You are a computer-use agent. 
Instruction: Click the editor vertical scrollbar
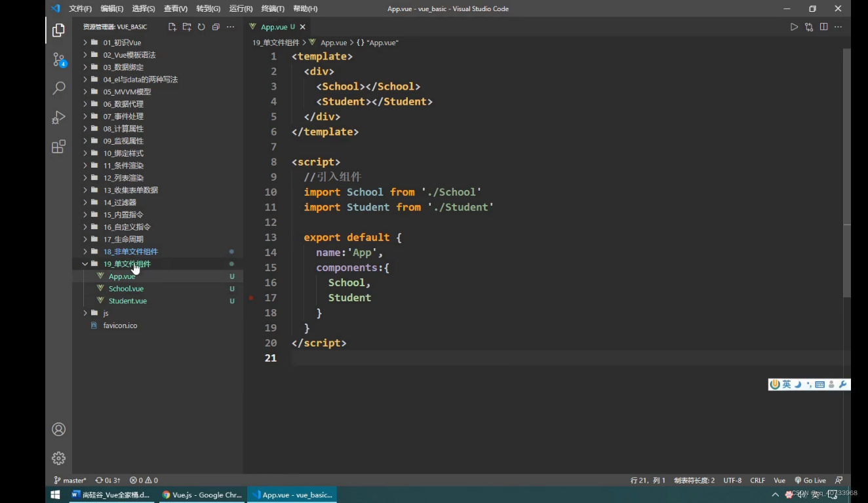pyautogui.click(x=846, y=172)
